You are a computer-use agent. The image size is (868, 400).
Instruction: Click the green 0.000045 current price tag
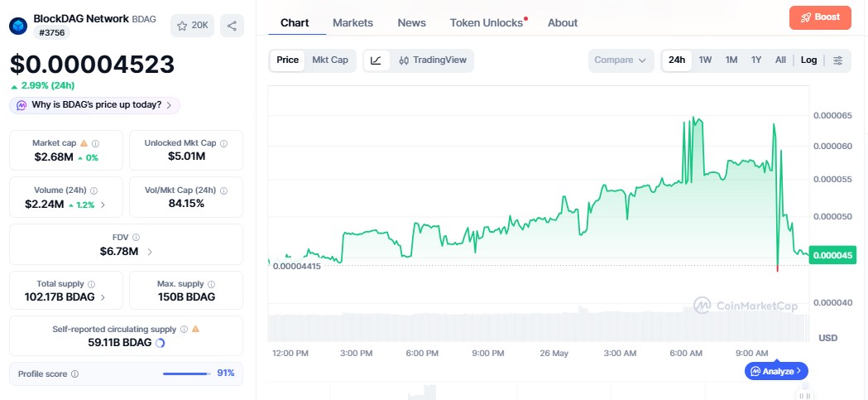[832, 255]
